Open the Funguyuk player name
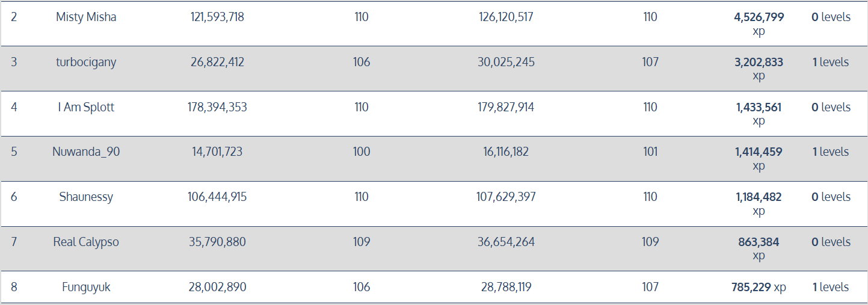This screenshot has height=305, width=868. [x=86, y=287]
